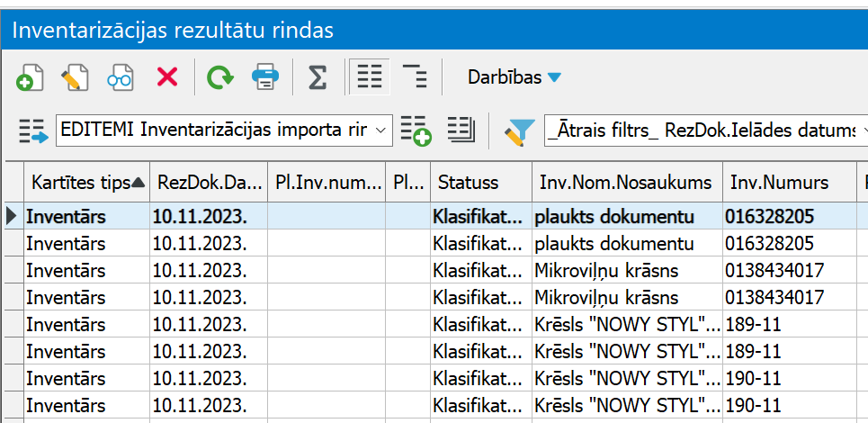
Task: Click the Statuss column header
Action: pos(481,182)
